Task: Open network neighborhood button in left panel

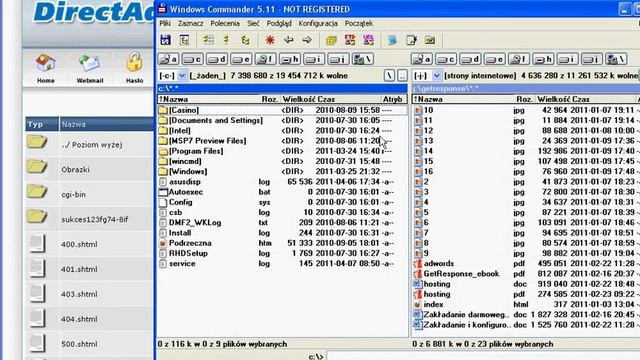Action: pos(362,59)
